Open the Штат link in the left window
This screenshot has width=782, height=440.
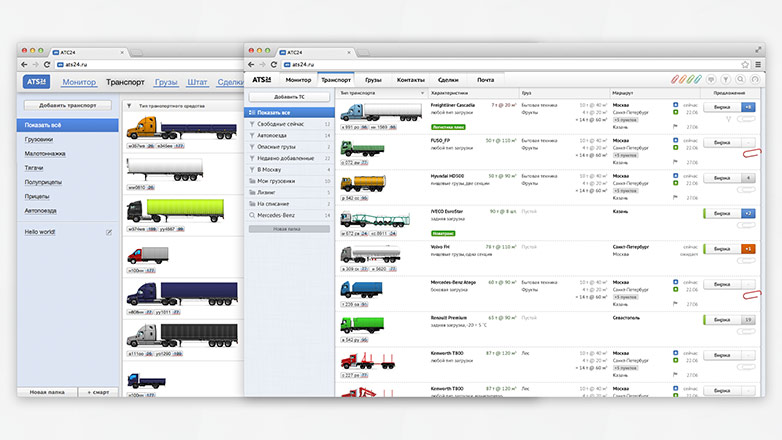[197, 82]
